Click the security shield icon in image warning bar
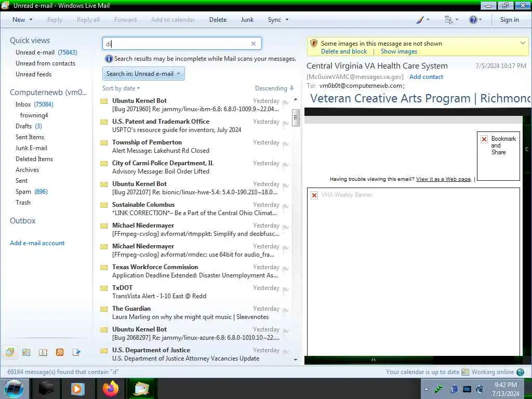 point(314,44)
